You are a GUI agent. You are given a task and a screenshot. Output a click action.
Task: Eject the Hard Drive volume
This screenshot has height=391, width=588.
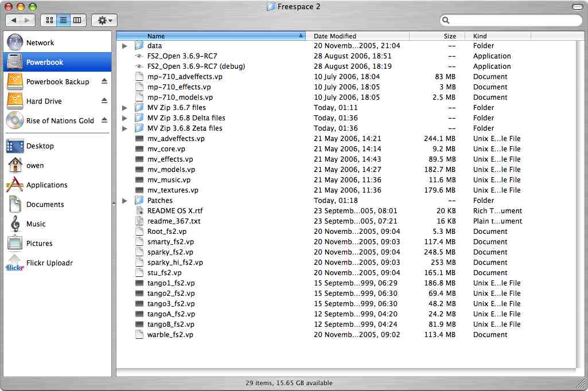104,101
